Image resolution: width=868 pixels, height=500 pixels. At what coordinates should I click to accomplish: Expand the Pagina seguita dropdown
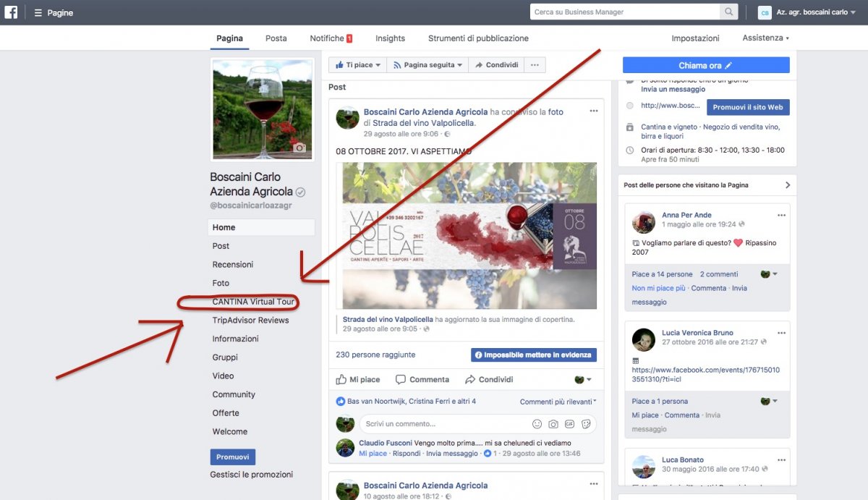(427, 65)
